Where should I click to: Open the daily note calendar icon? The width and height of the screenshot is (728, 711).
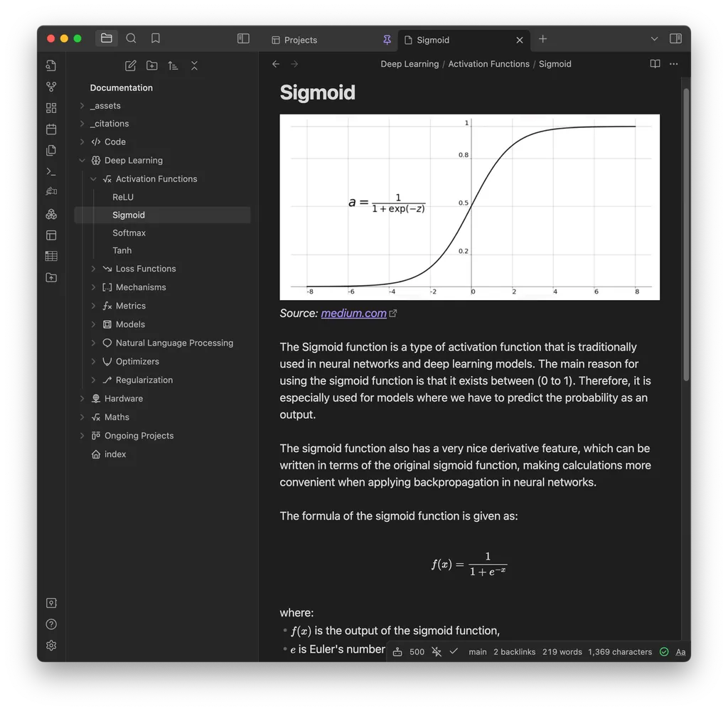(51, 129)
